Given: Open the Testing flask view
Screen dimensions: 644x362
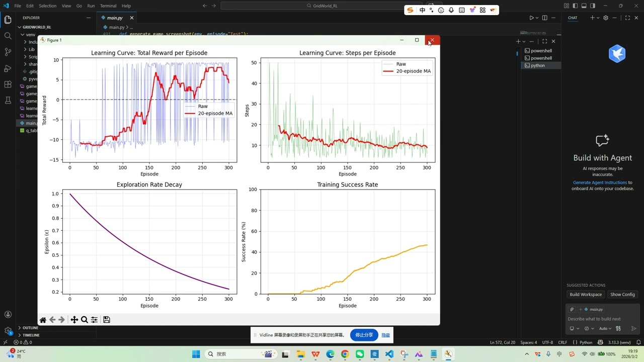Looking at the screenshot, I should coord(8,101).
